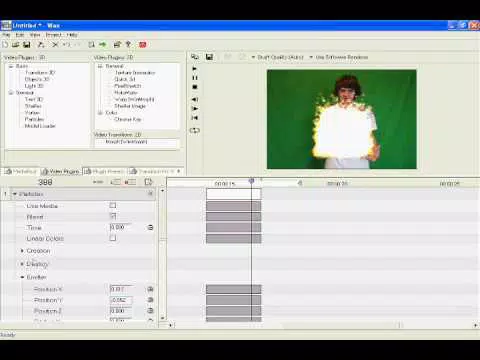This screenshot has height=360, width=480.
Task: Toggle the loop playback icon
Action: [195, 130]
